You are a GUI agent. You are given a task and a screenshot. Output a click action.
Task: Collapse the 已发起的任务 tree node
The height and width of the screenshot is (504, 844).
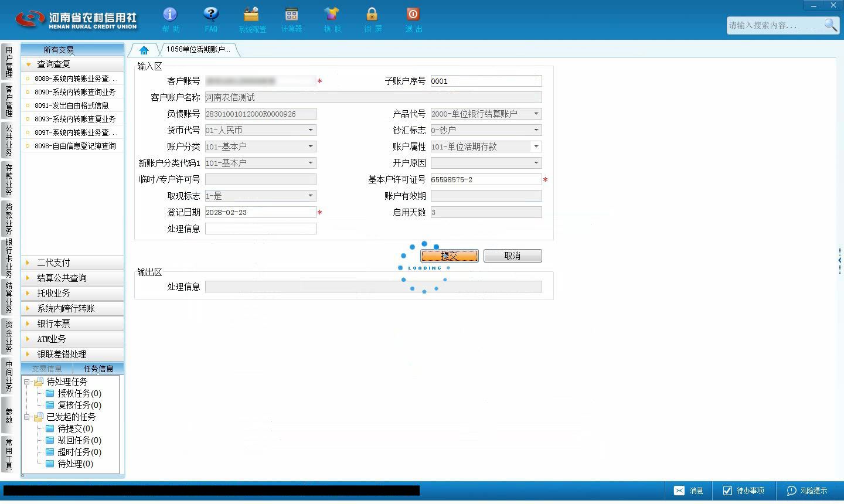click(27, 417)
